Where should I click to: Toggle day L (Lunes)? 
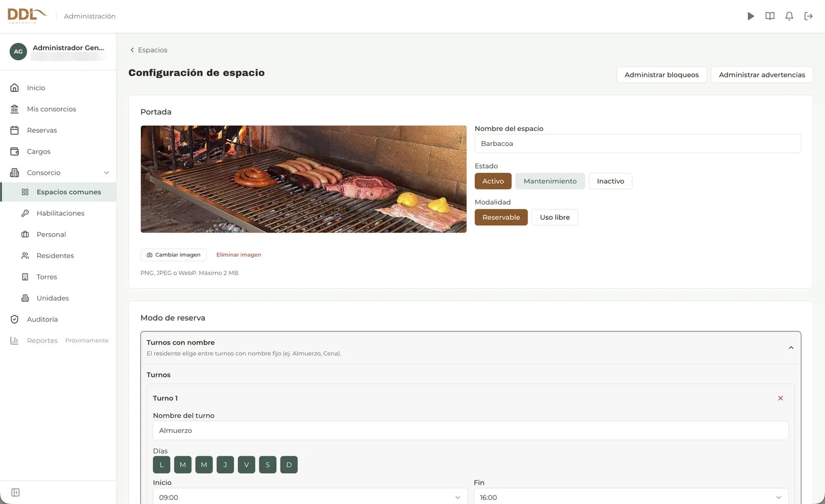click(161, 465)
